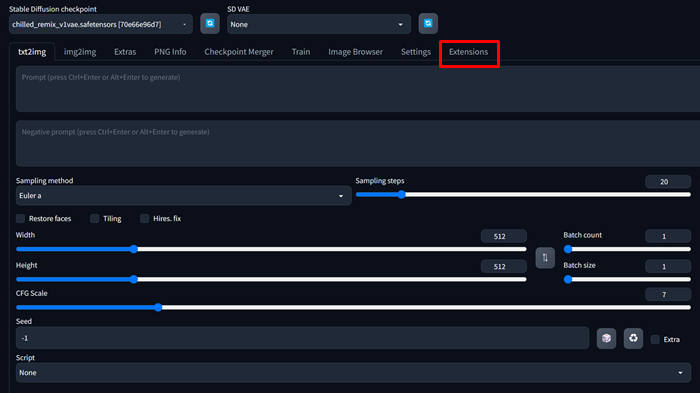Click the Width slider handle

133,249
